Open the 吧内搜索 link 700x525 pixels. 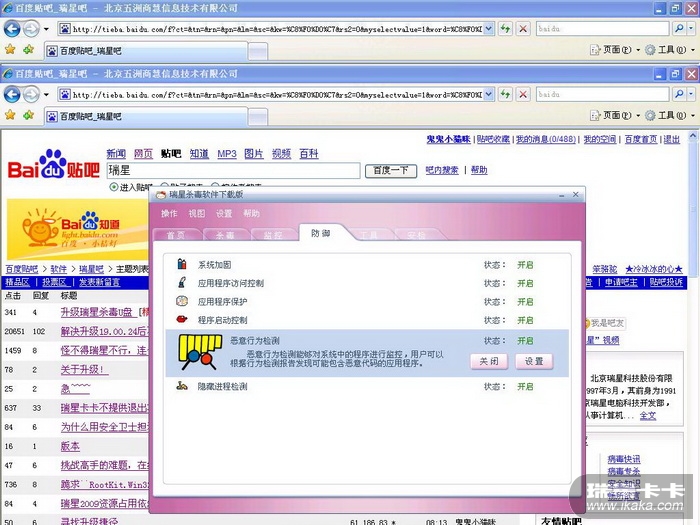(442, 170)
